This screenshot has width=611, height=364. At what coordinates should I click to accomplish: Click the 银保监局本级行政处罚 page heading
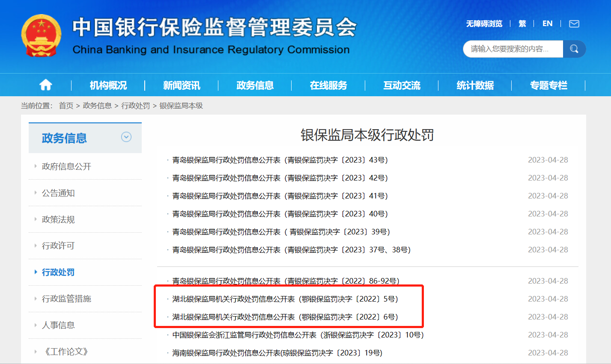click(x=367, y=135)
